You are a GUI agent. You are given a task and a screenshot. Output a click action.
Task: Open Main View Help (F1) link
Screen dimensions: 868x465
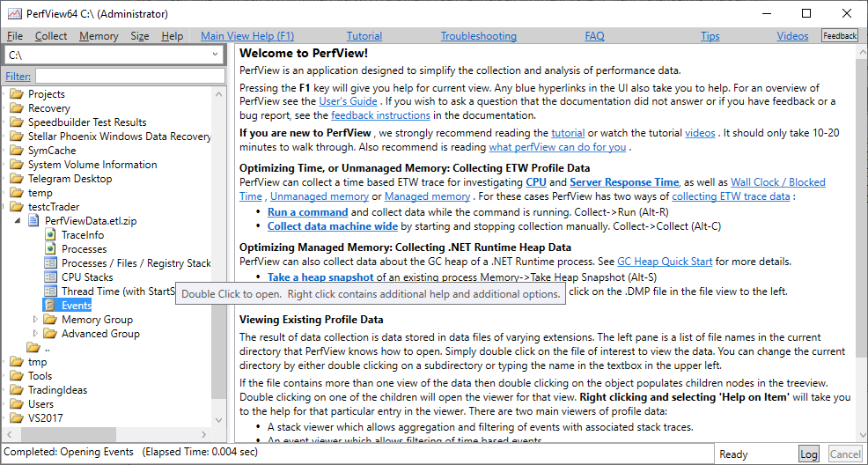[x=247, y=36]
